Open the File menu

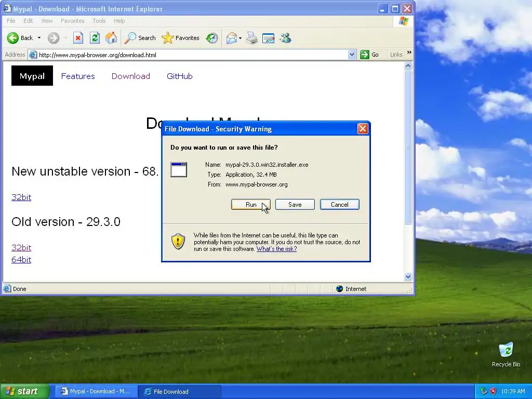click(11, 21)
